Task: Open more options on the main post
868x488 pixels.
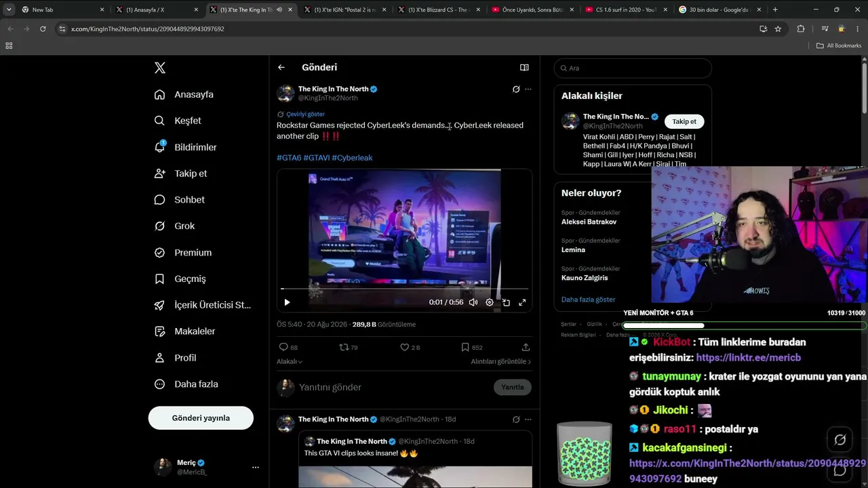Action: point(528,89)
